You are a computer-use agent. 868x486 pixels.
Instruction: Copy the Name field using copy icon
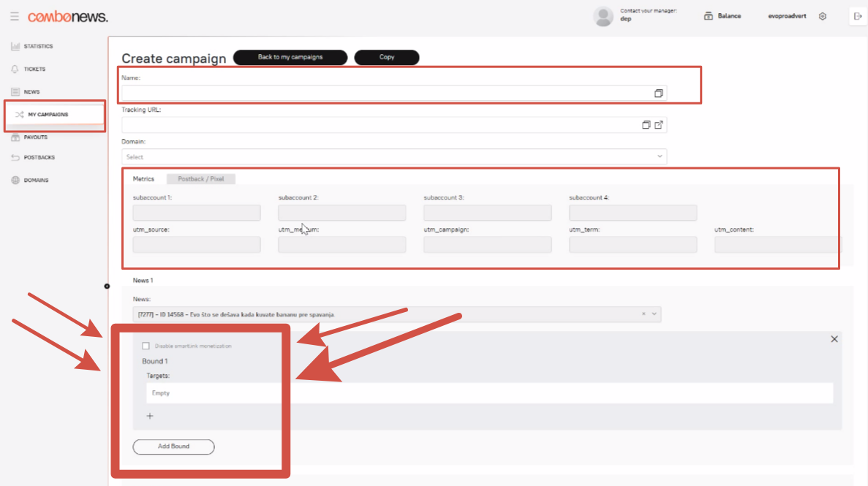coord(658,94)
